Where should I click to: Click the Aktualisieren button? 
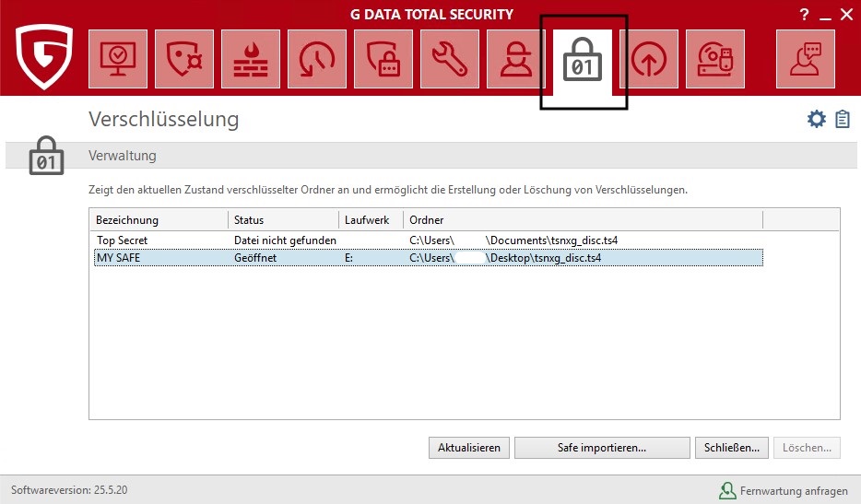(469, 448)
